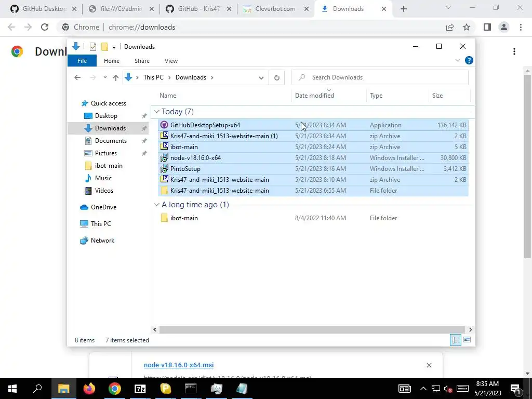Open OneDrive in navigation pane
This screenshot has width=532, height=399.
103,207
